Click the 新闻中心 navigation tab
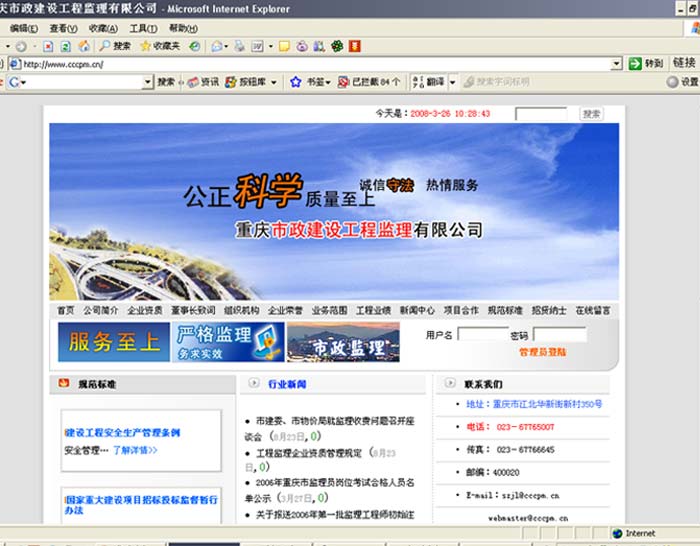Screen dimensions: 700x546 (x=417, y=310)
